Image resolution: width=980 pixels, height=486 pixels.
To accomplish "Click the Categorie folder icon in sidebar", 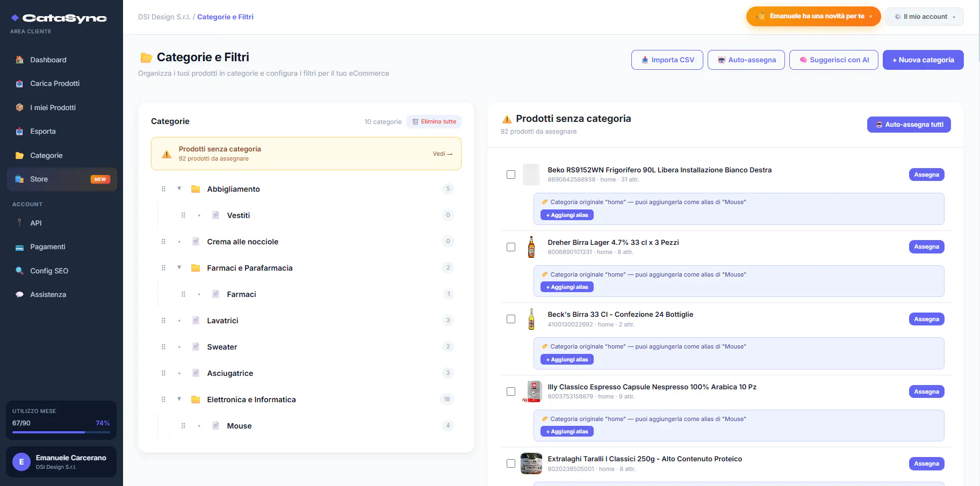I will [19, 155].
